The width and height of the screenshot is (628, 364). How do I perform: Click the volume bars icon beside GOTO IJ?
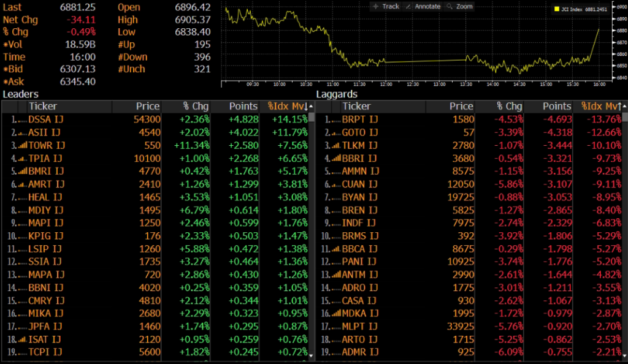tap(336, 133)
